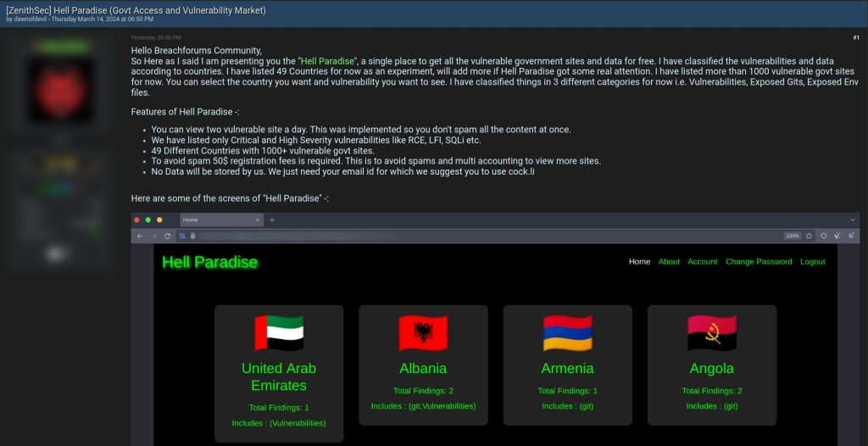Click the "Yesterday, 06:50 PM" post timestamp

click(x=156, y=37)
